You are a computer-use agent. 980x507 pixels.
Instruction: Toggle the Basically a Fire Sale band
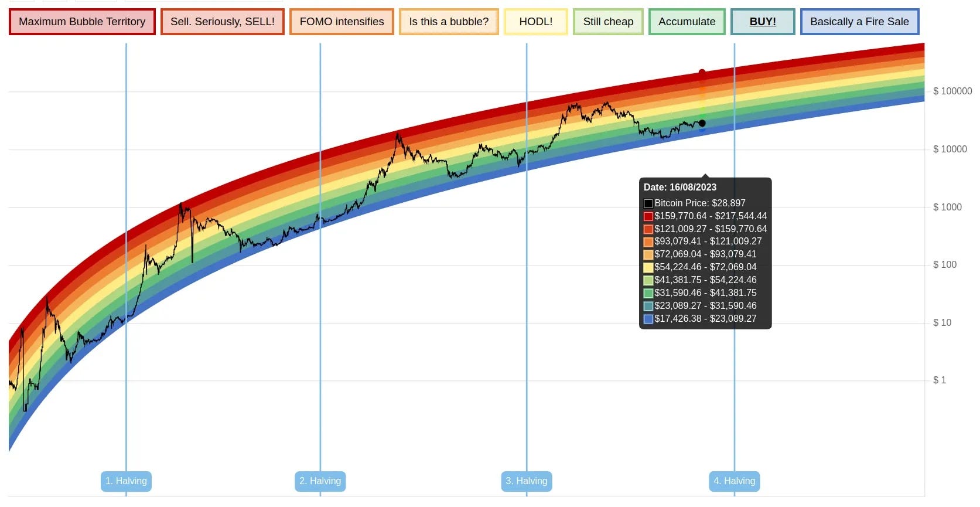tap(859, 22)
